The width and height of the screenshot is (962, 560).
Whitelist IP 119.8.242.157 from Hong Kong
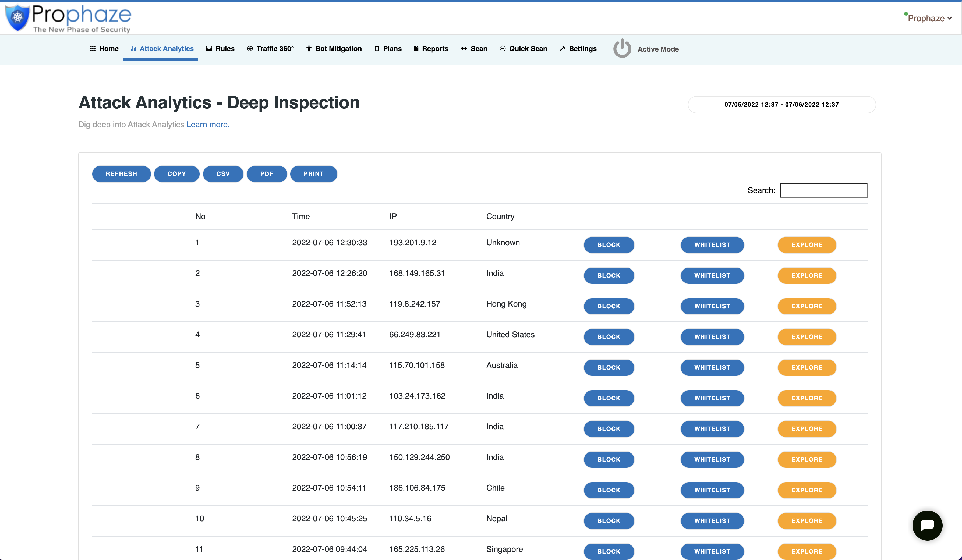[712, 306]
